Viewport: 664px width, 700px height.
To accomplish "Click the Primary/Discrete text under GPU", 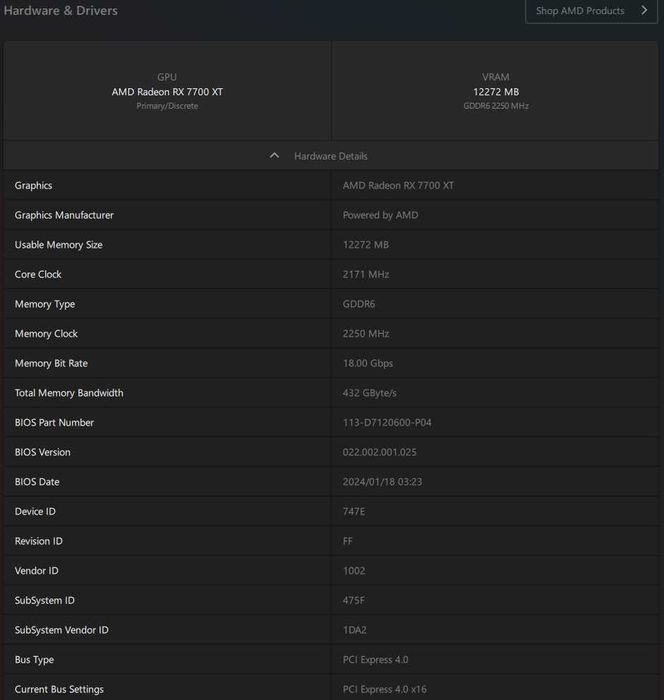I will [x=167, y=106].
